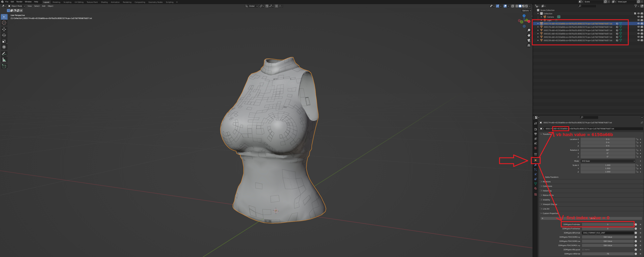Toggle camera view with the camera icon
Viewport: 644px width, 257px height.
point(529,40)
